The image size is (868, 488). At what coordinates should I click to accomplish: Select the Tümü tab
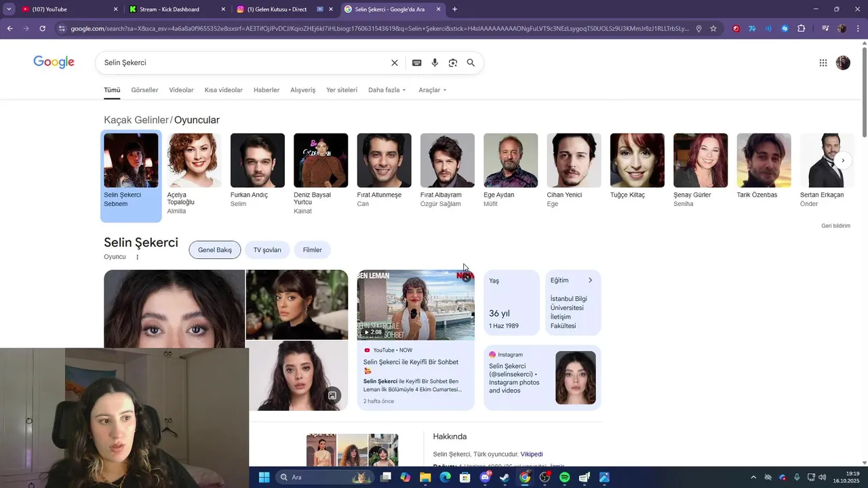[112, 90]
